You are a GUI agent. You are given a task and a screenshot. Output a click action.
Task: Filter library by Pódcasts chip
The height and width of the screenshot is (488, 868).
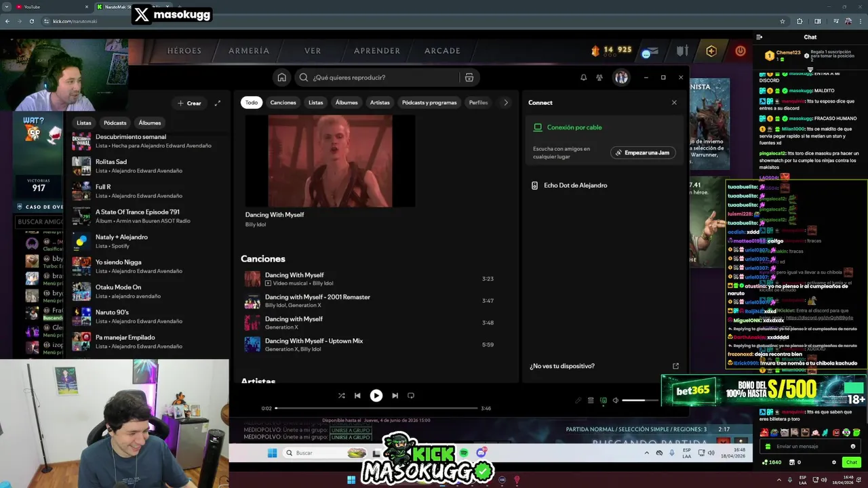click(x=115, y=123)
